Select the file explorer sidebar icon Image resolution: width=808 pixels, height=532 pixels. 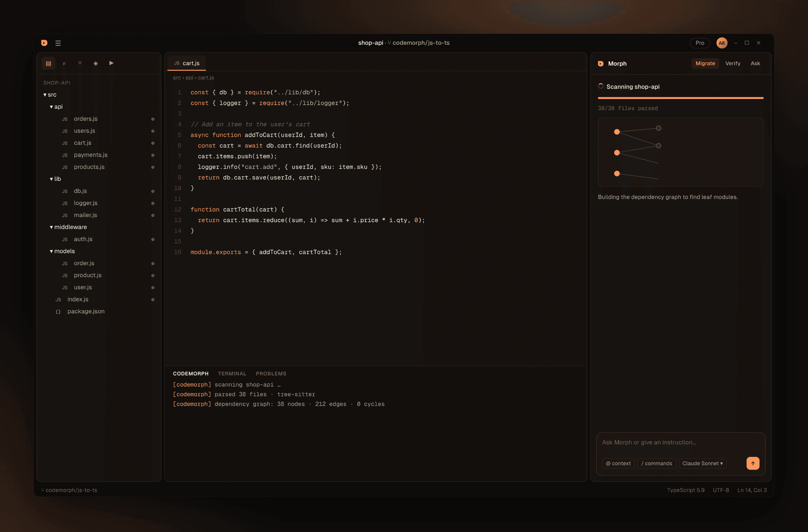[x=48, y=63]
